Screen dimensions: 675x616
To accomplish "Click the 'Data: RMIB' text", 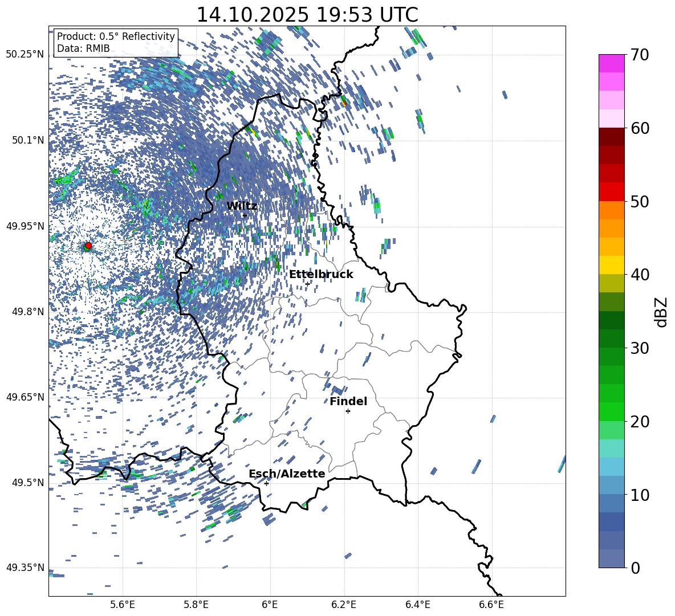I will tap(83, 48).
